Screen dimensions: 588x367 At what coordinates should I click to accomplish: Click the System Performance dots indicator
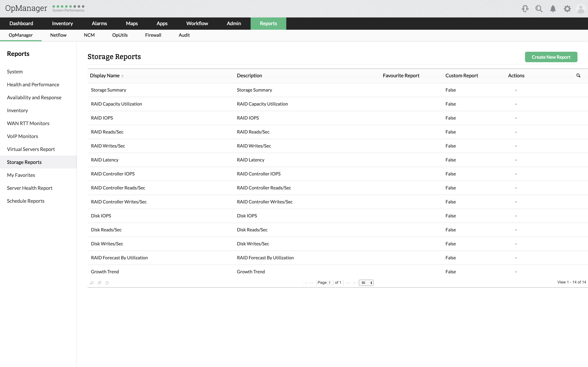68,7
